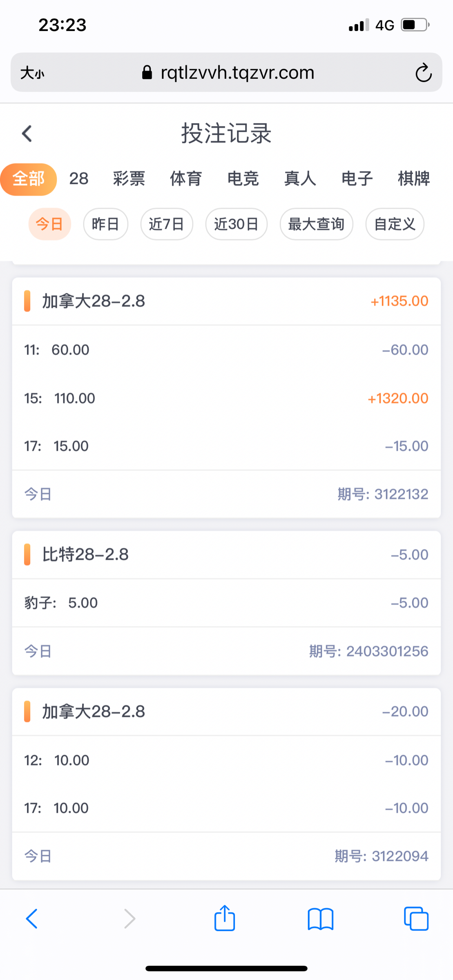This screenshot has height=980, width=453.
Task: Tap Safari's bottom forward arrow
Action: (129, 919)
